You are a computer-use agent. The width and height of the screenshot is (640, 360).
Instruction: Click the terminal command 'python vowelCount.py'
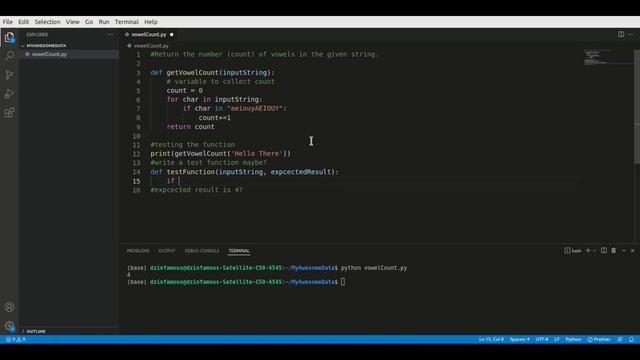click(x=374, y=268)
